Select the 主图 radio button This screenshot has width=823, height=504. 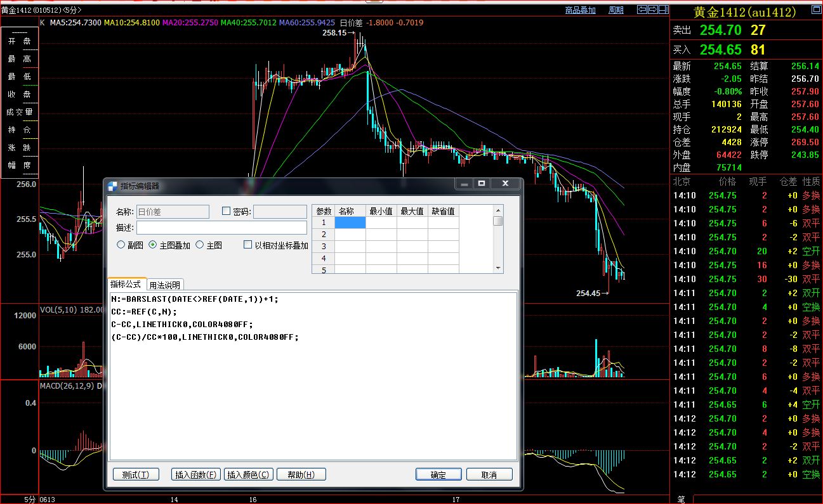pyautogui.click(x=199, y=245)
